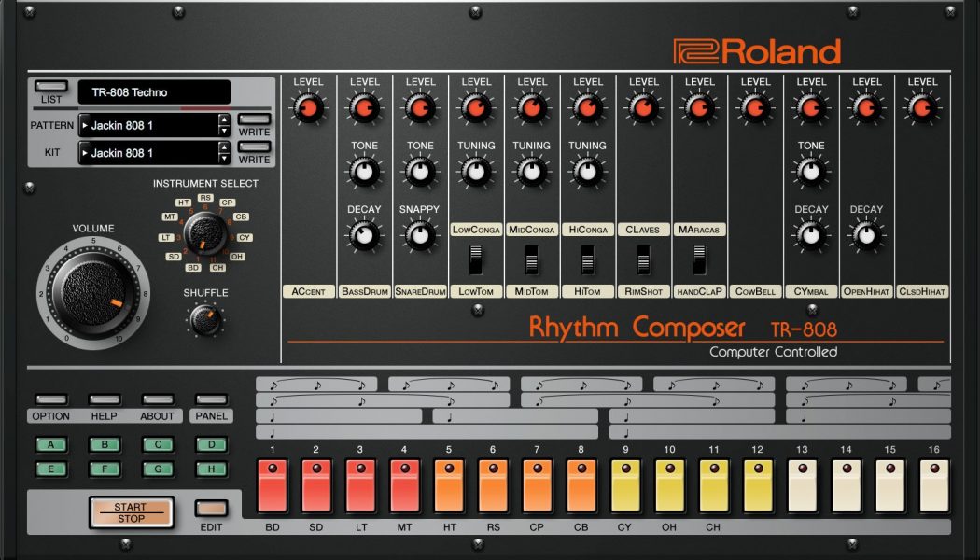Toggle the Maracas/HandClap switch
980x560 pixels.
pos(699,259)
